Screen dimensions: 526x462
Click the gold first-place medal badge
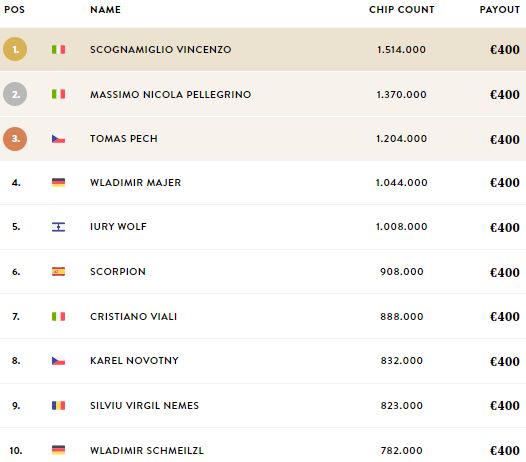click(x=15, y=49)
